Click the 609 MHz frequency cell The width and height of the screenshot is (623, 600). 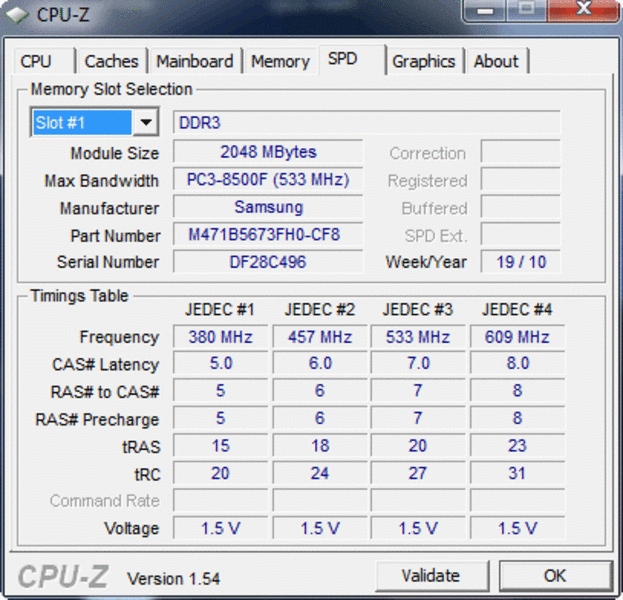pos(517,337)
